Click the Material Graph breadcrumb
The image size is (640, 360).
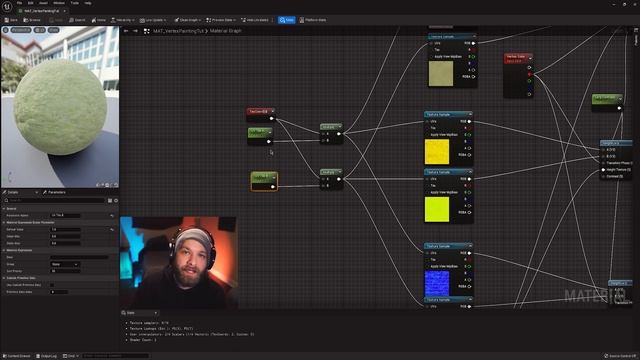click(x=225, y=31)
